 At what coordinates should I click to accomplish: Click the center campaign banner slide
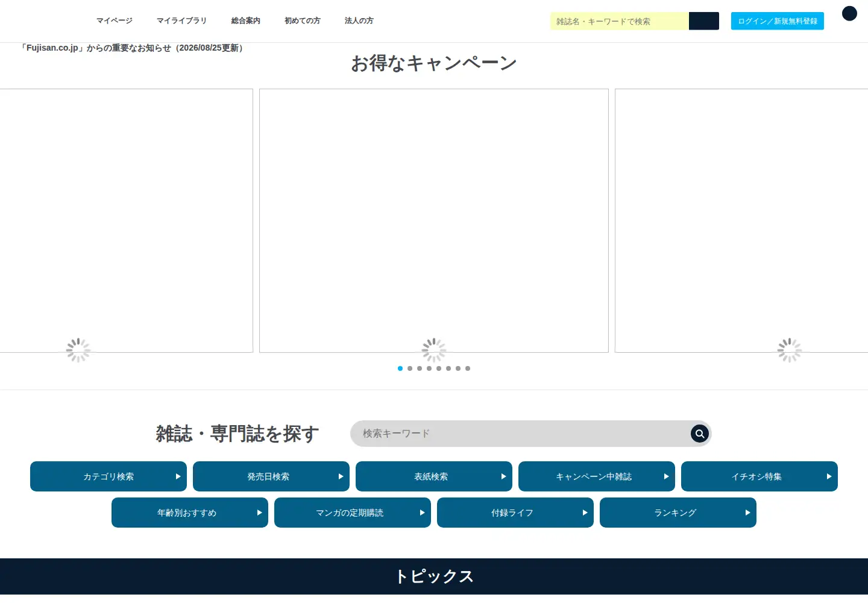[434, 221]
